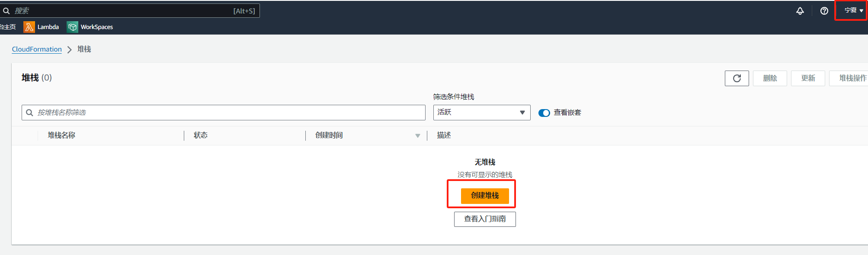Open the help question-mark icon
The height and width of the screenshot is (255, 868).
click(824, 11)
